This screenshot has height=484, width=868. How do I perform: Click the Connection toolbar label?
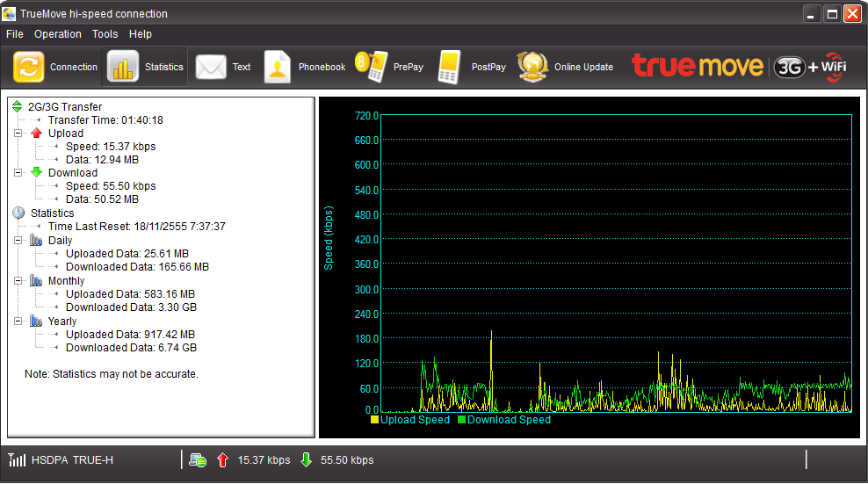tap(74, 67)
